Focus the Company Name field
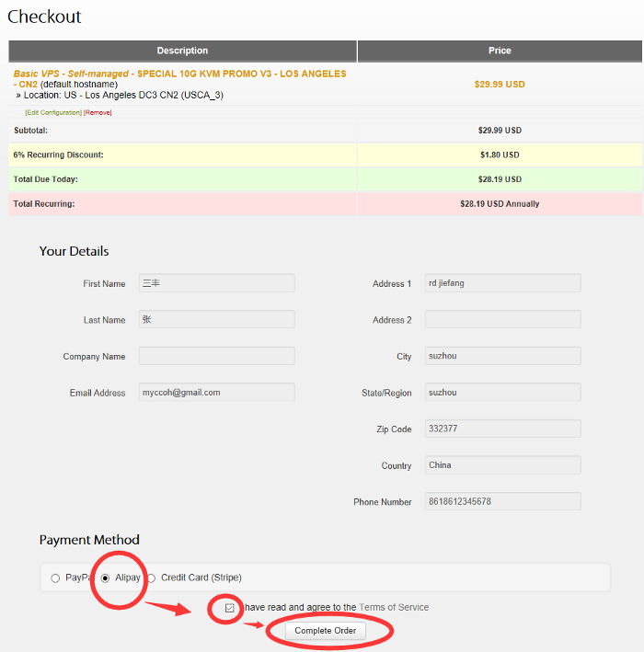 (x=216, y=356)
